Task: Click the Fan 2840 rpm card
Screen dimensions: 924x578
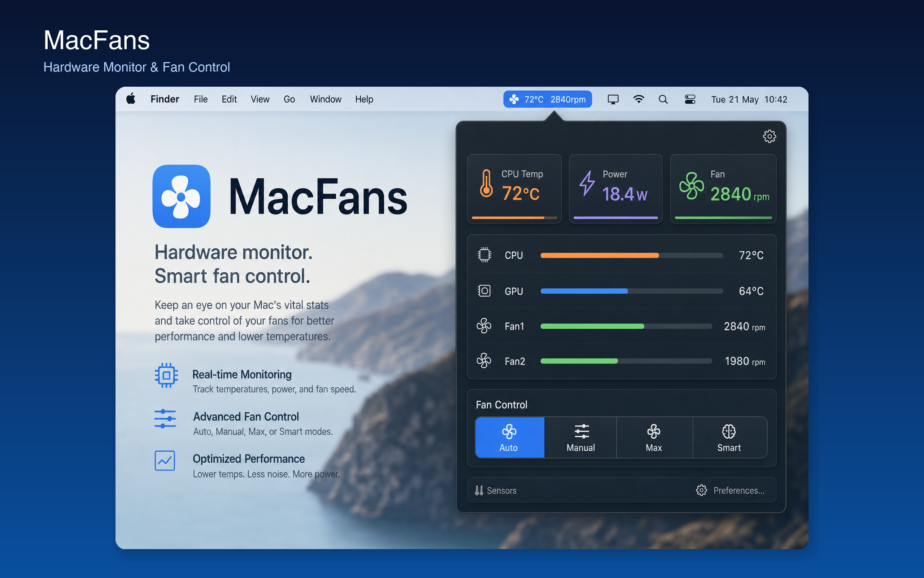Action: coord(723,189)
